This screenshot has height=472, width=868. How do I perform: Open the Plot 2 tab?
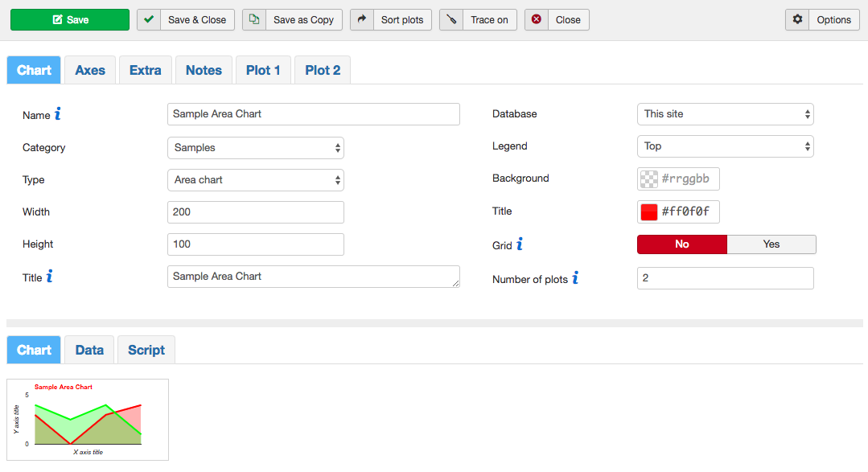click(323, 71)
